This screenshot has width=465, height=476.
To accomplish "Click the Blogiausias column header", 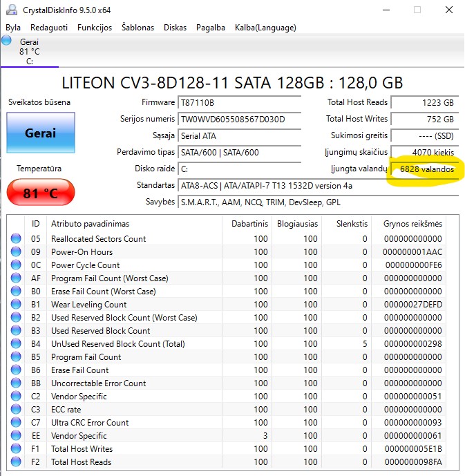I will pyautogui.click(x=297, y=224).
